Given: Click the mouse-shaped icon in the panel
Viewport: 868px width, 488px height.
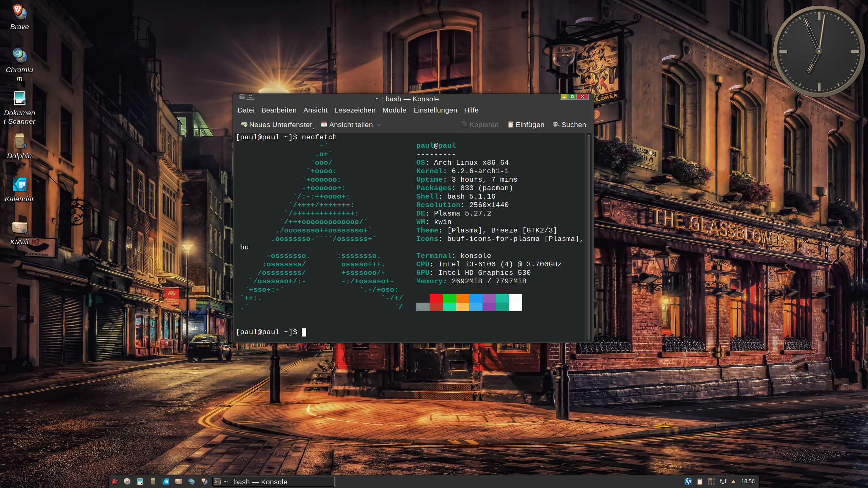Looking at the screenshot, I should coord(127,481).
